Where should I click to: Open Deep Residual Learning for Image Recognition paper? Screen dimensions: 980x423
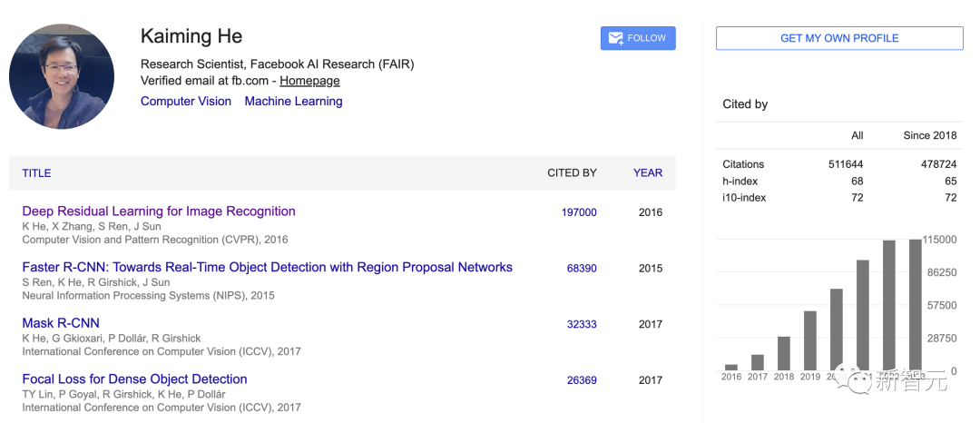(159, 211)
